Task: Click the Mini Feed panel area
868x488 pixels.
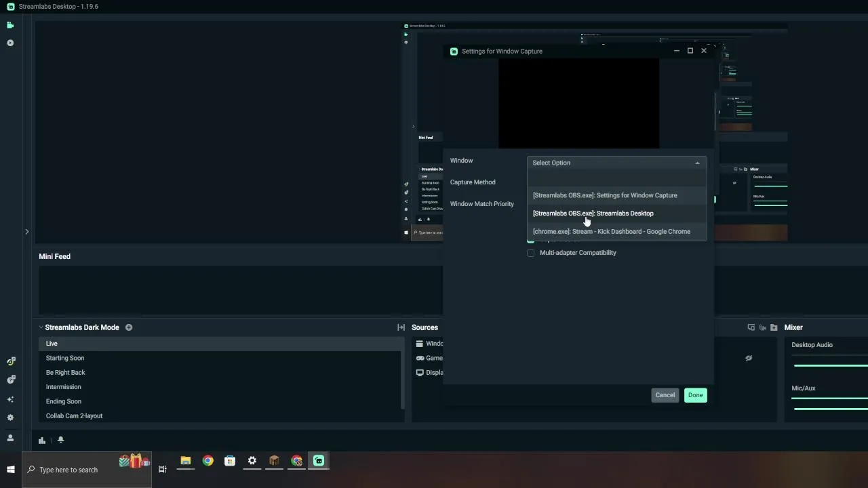Action: [x=240, y=290]
